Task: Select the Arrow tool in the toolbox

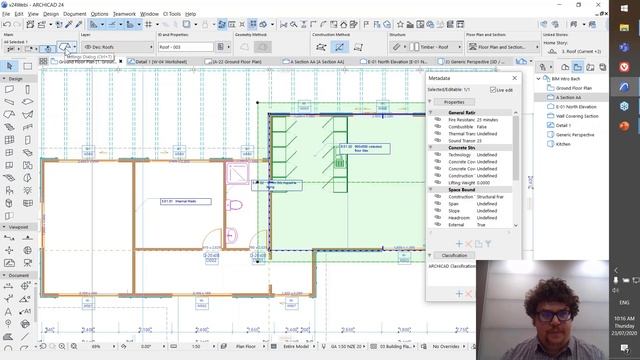Action: pyautogui.click(x=9, y=66)
